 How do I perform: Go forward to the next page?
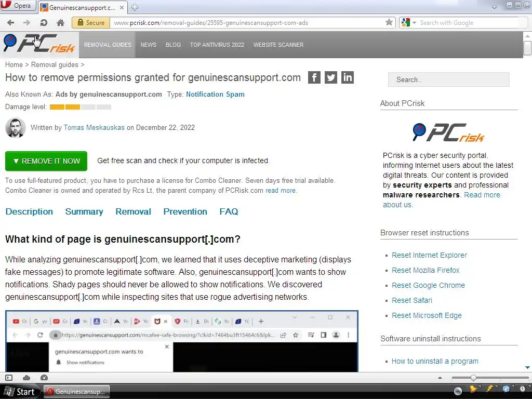[26, 23]
